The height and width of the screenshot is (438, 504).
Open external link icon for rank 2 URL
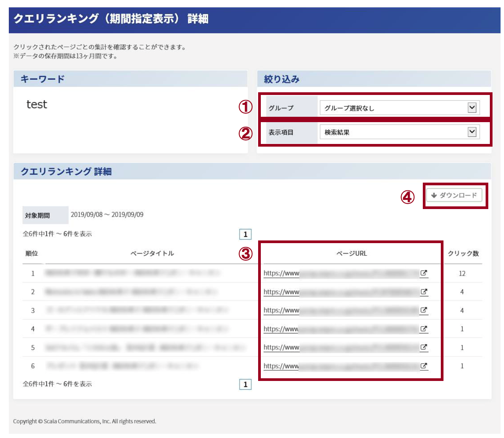click(x=424, y=292)
